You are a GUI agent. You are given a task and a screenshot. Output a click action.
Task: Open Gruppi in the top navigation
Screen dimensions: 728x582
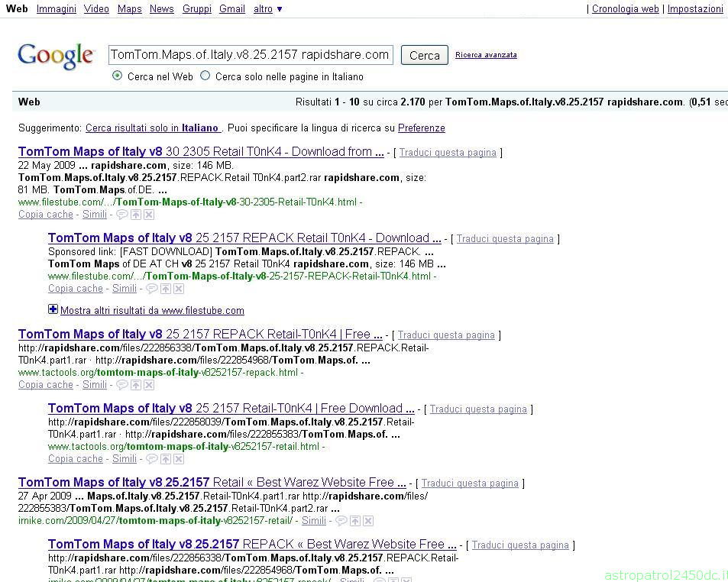point(197,9)
